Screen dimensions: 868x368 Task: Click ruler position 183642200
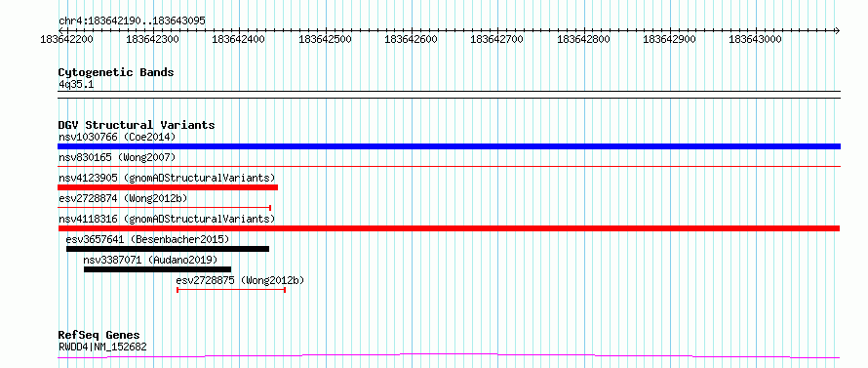[67, 39]
